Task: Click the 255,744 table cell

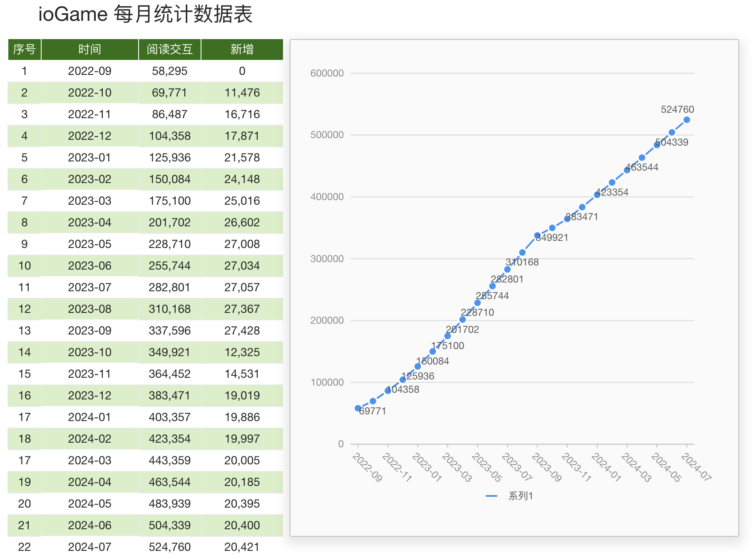Action: (x=170, y=266)
